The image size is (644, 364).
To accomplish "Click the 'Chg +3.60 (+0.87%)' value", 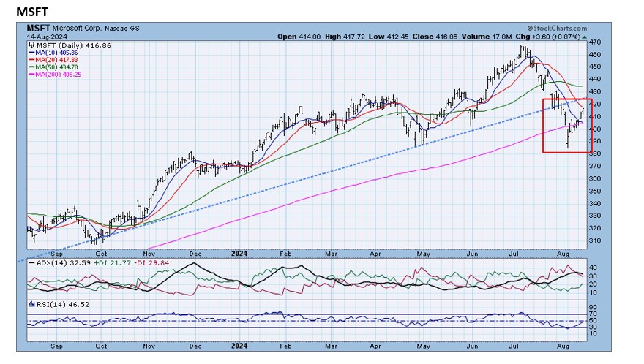I will [x=548, y=37].
